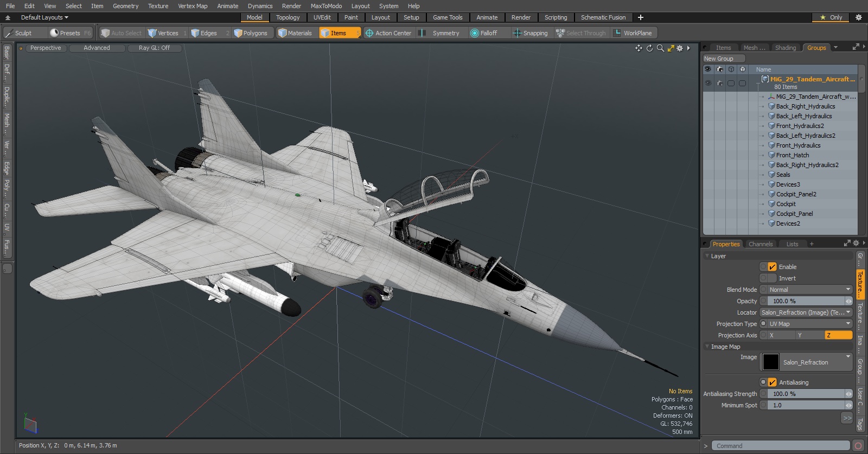The image size is (868, 454).
Task: Open the Salon_Refraction image dropdown
Action: pyautogui.click(x=816, y=362)
